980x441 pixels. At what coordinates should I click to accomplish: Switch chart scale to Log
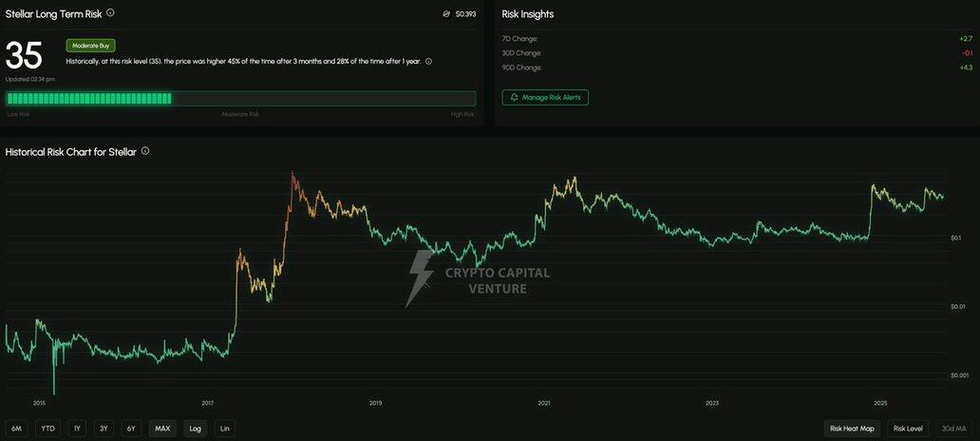195,429
